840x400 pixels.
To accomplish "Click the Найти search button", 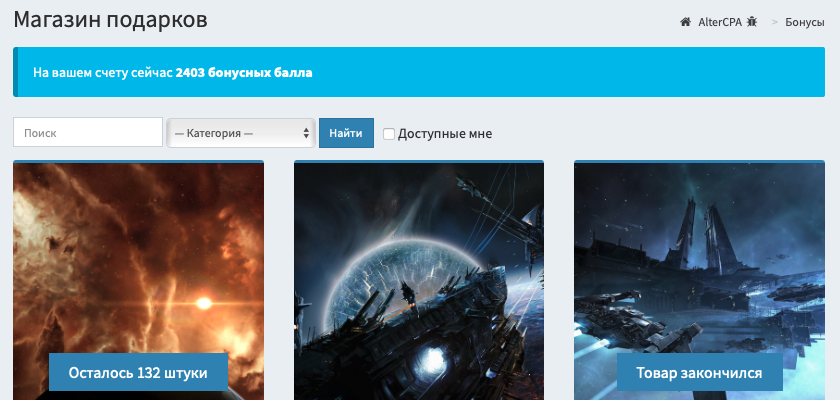I will click(346, 133).
